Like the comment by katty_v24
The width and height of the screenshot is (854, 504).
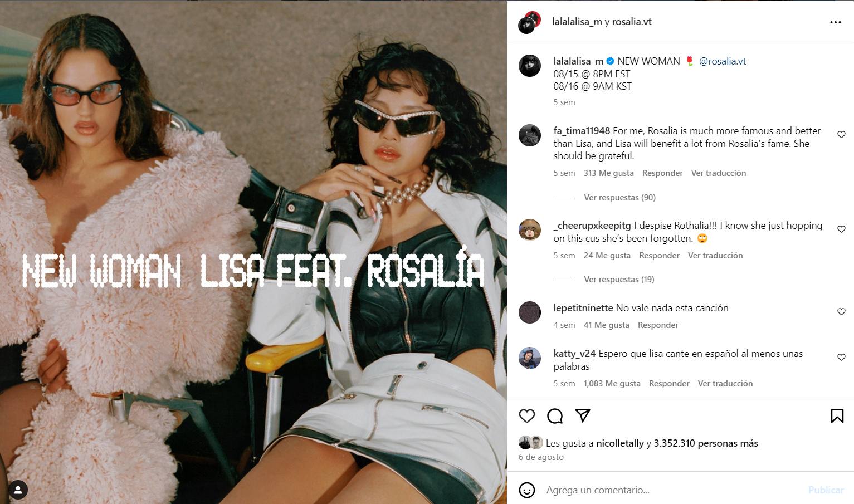point(841,357)
